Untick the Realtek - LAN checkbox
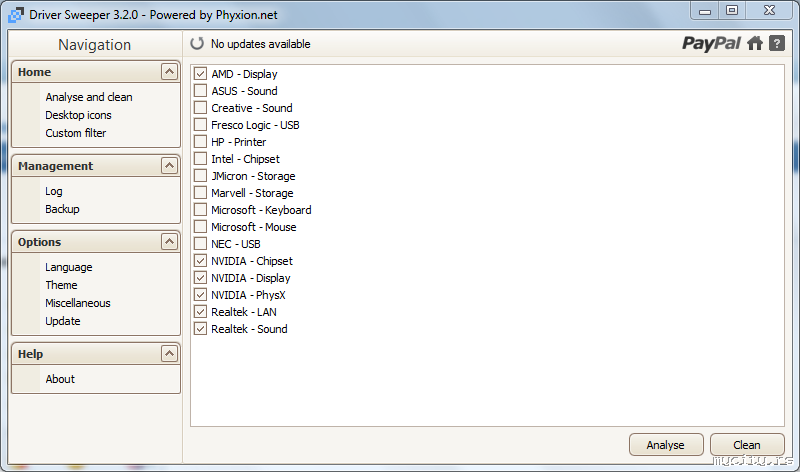This screenshot has width=800, height=472. tap(201, 312)
